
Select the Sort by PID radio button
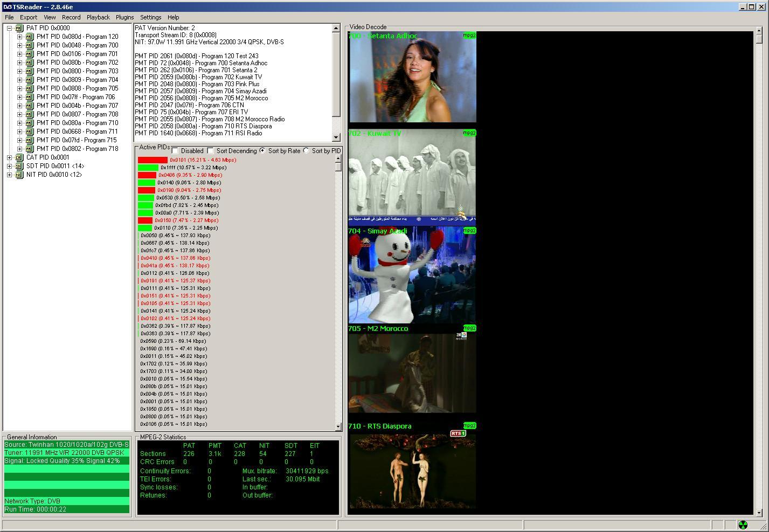click(x=306, y=151)
